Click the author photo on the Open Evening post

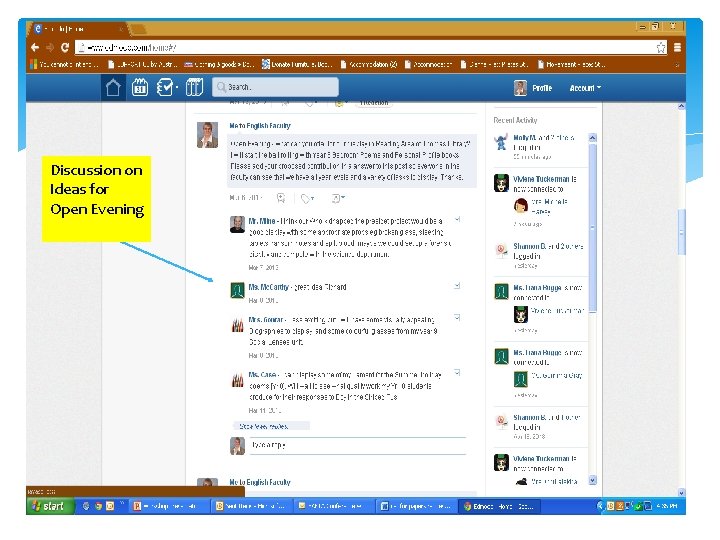207,135
